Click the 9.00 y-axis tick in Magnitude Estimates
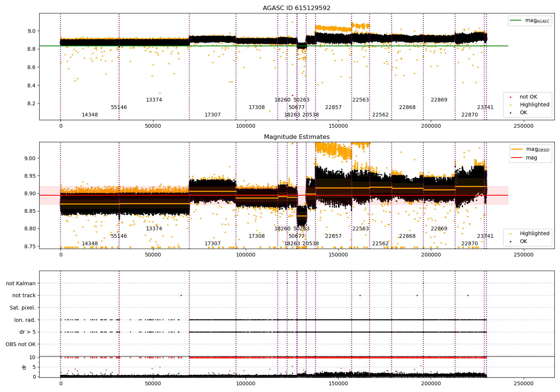Screen dimensions: 560x392 coord(30,158)
